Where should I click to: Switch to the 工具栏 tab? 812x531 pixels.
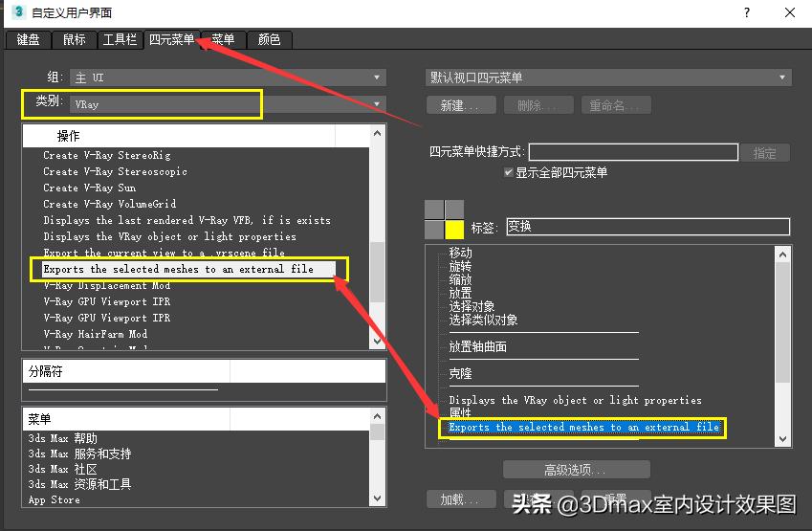120,40
